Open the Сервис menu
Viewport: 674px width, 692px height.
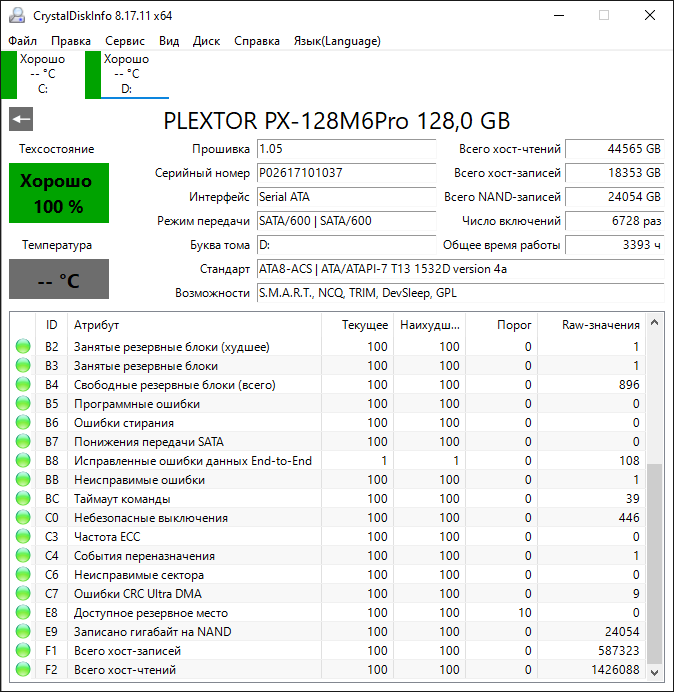[125, 41]
